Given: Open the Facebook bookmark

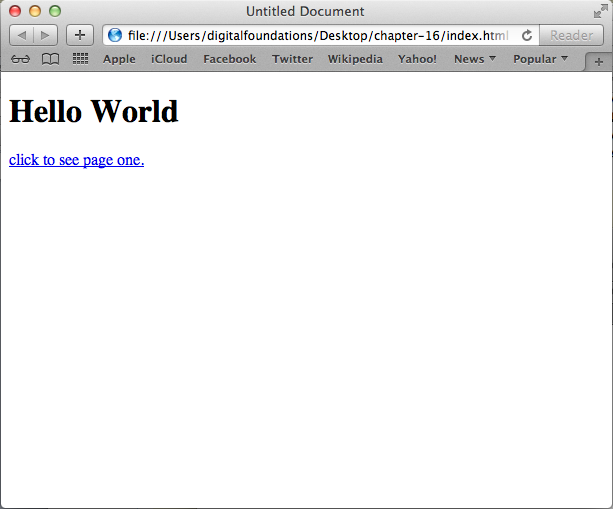Looking at the screenshot, I should (229, 59).
